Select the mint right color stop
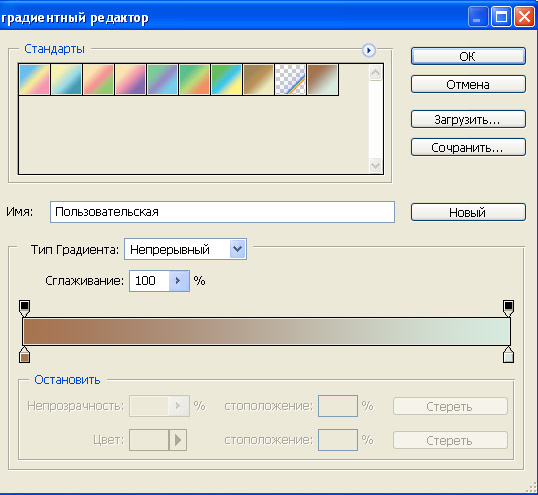This screenshot has width=538, height=495. pyautogui.click(x=508, y=355)
